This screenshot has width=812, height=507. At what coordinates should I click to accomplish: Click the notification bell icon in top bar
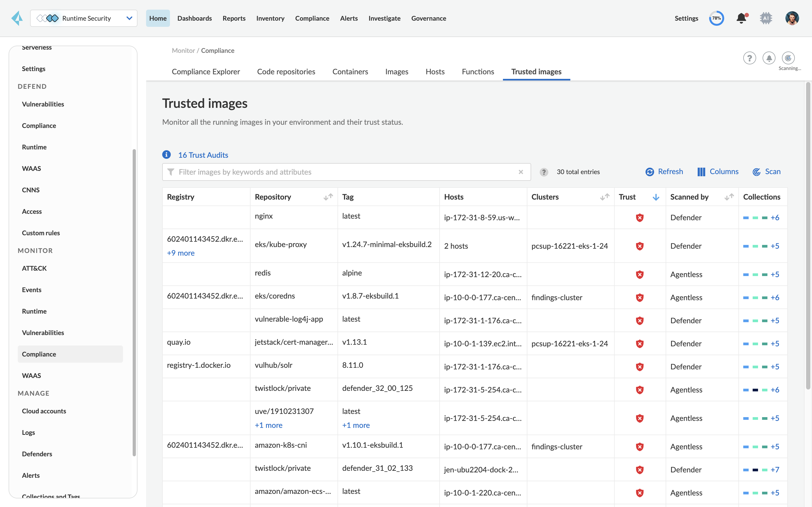coord(741,18)
